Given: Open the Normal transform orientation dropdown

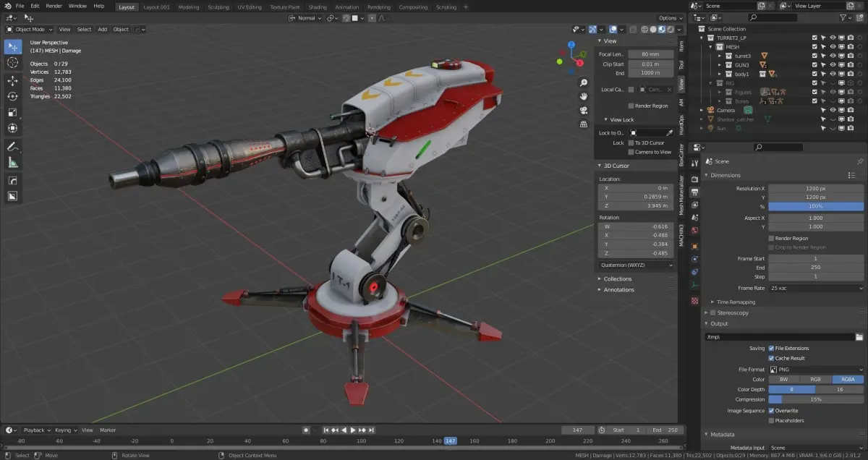Looking at the screenshot, I should point(307,18).
